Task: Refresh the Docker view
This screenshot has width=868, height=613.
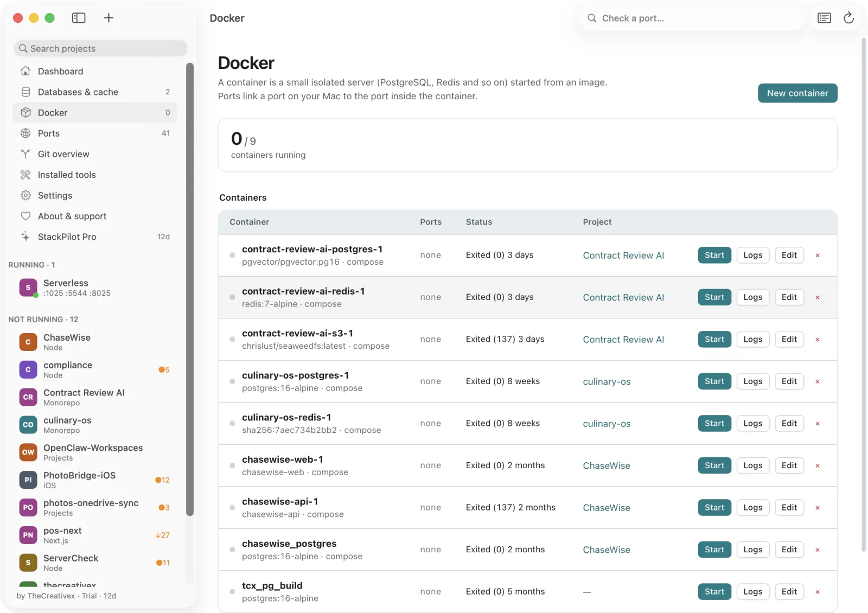Action: tap(849, 18)
